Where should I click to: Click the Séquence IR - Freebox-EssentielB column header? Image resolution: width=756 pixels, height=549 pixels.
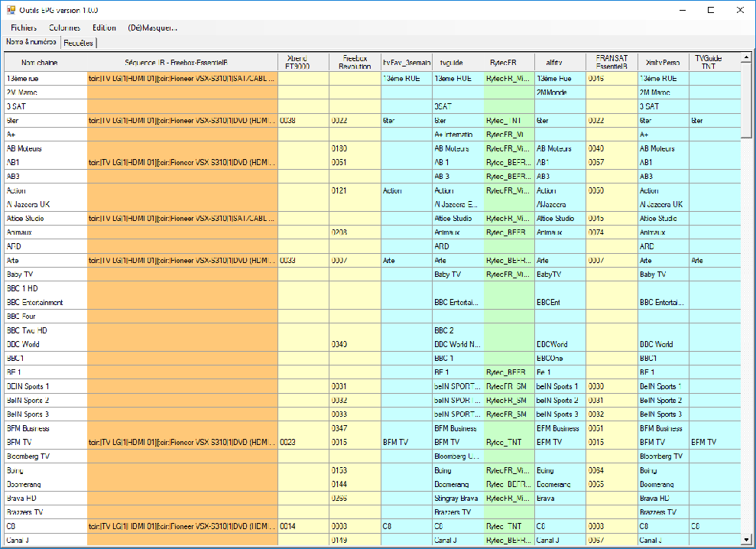[x=182, y=62]
